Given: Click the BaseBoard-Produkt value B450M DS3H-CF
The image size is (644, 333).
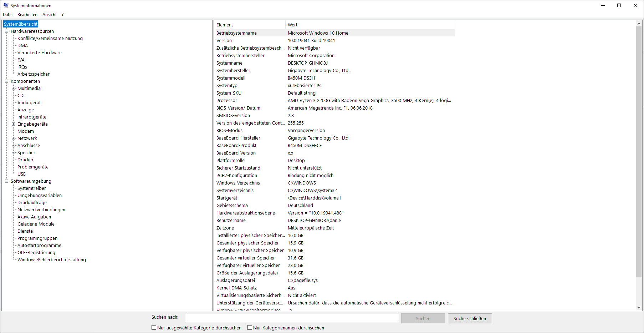Looking at the screenshot, I should click(x=305, y=145).
